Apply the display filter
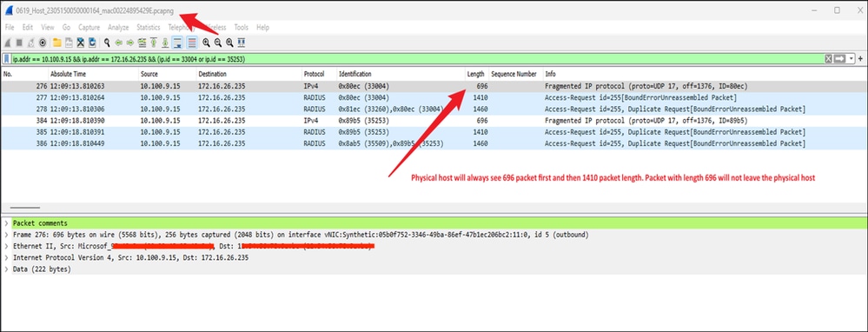868x332 pixels. pyautogui.click(x=840, y=58)
